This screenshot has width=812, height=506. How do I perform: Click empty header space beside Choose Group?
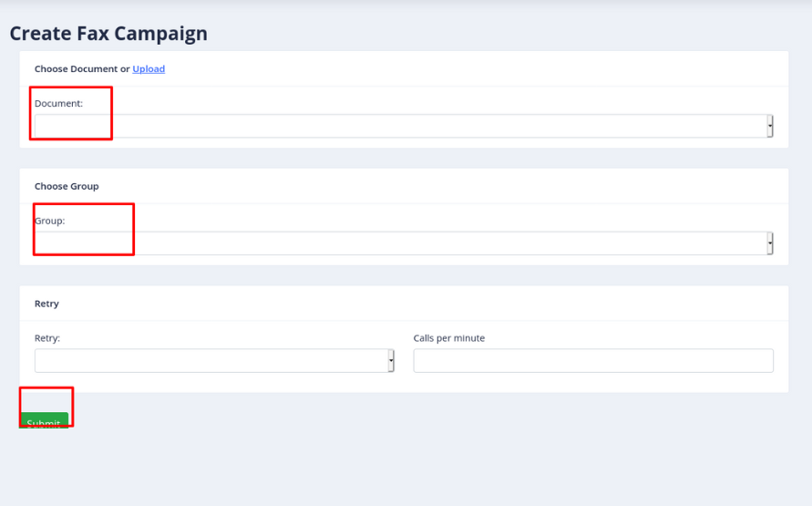tap(440, 186)
